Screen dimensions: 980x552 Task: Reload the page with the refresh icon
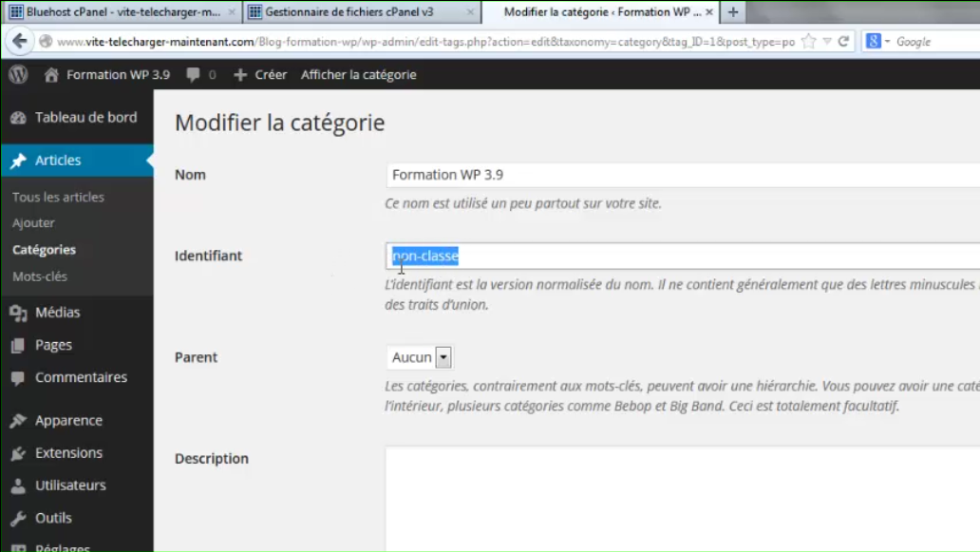click(x=843, y=41)
